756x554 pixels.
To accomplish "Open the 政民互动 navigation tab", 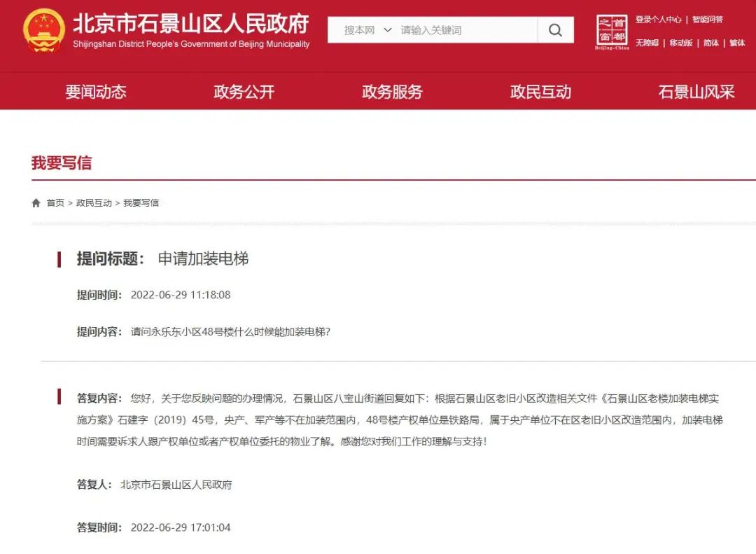I will coord(540,92).
